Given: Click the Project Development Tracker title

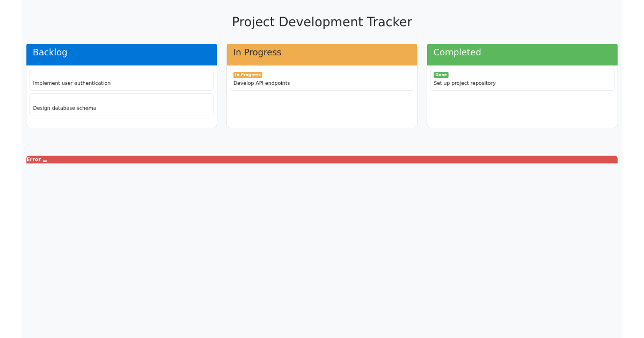Looking at the screenshot, I should click(322, 22).
